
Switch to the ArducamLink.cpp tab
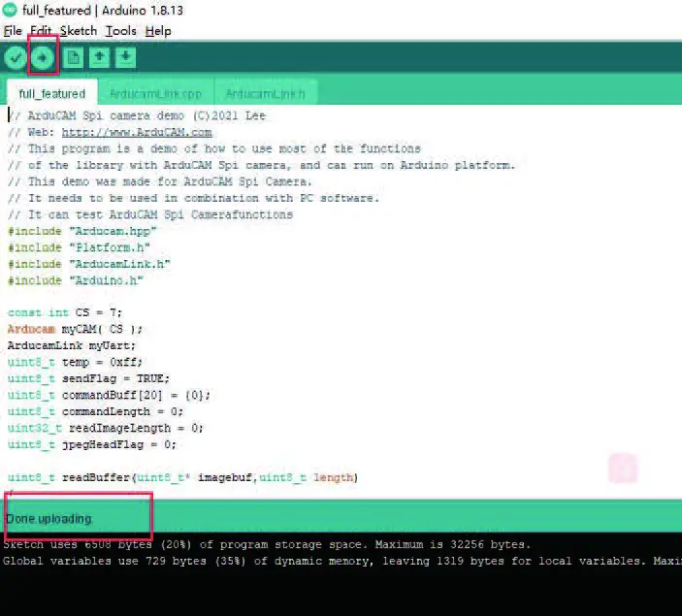[156, 93]
